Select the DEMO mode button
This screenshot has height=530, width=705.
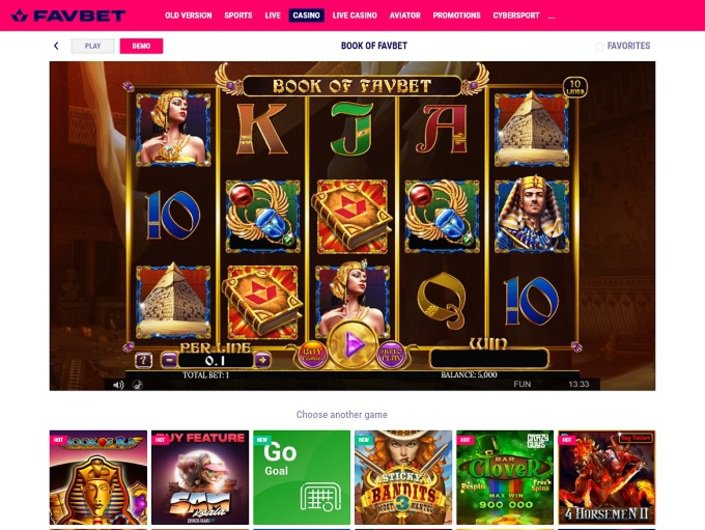[141, 46]
